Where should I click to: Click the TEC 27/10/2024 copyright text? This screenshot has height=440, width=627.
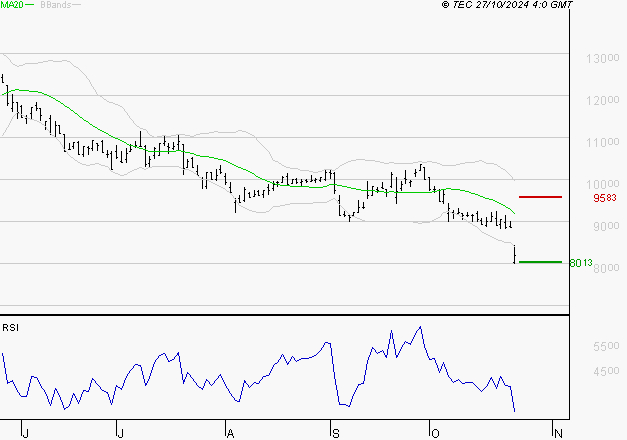[507, 5]
